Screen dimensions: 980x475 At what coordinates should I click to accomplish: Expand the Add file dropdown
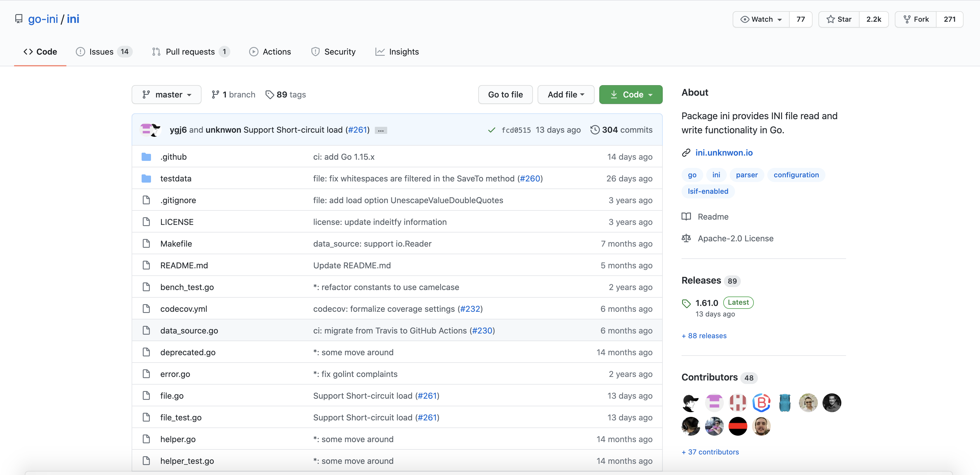[566, 95]
